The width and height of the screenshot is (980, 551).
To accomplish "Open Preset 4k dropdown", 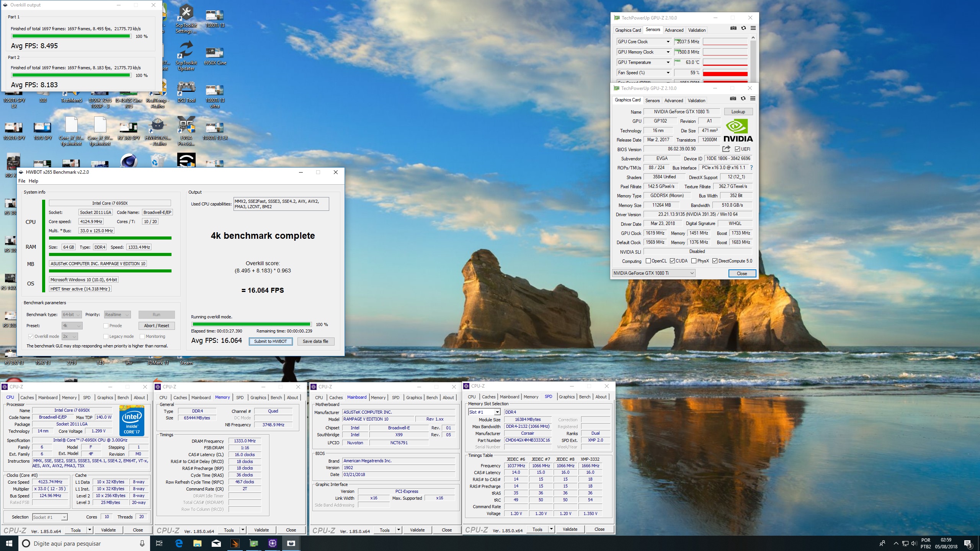I will (72, 326).
